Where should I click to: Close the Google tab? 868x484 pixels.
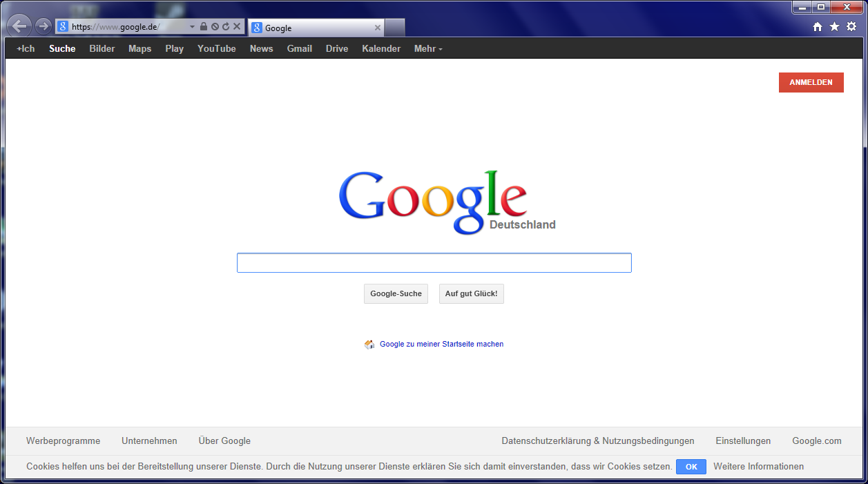378,28
